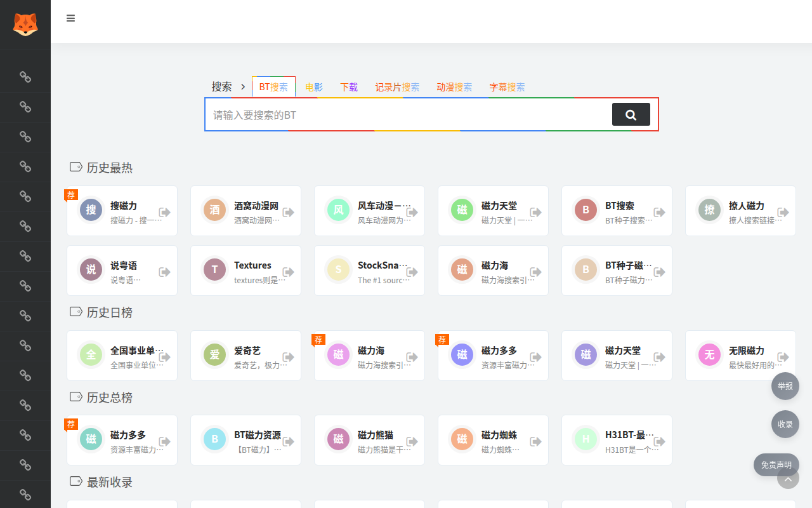Click description text 最快最好用的…
Image resolution: width=812 pixels, height=508 pixels.
(x=755, y=365)
